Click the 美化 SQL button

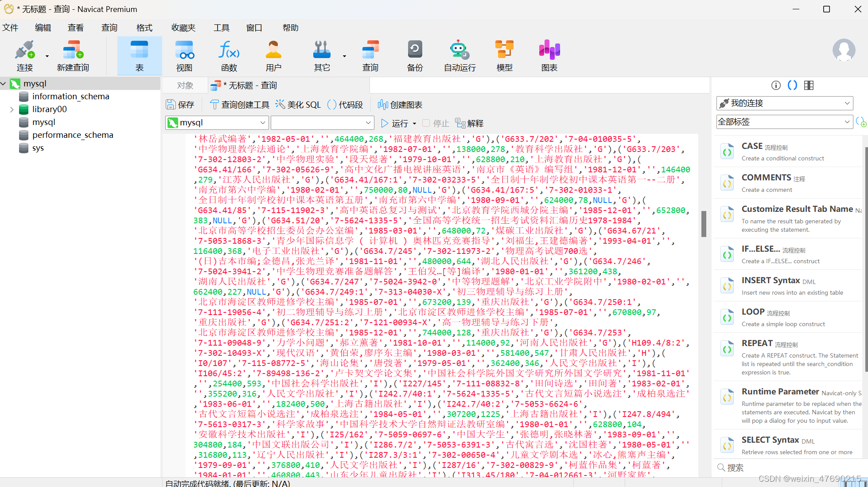298,105
